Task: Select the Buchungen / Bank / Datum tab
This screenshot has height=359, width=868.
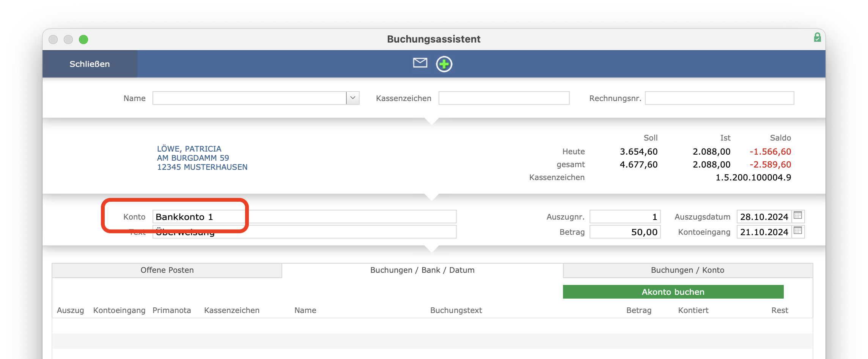Action: pos(422,270)
